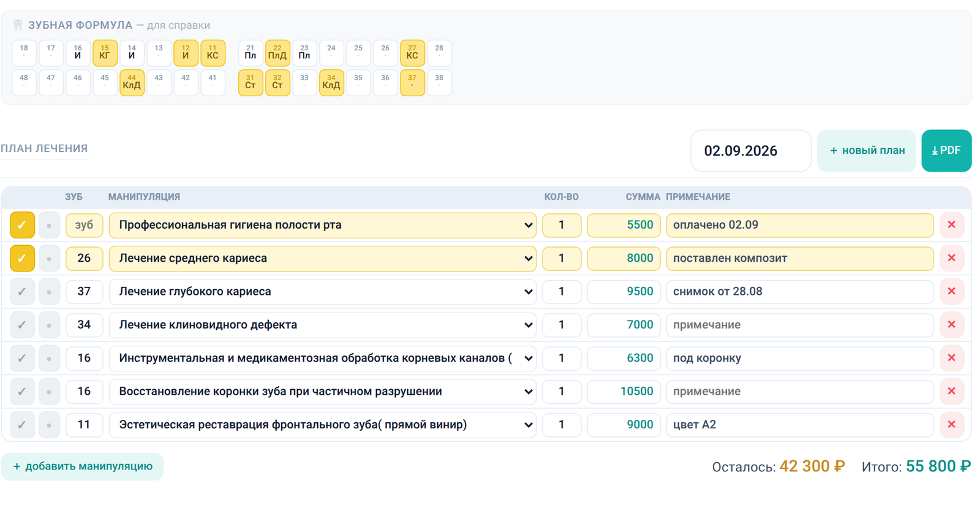The width and height of the screenshot is (980, 513).
Task: Click note field оплачено 02.09
Action: click(x=800, y=225)
